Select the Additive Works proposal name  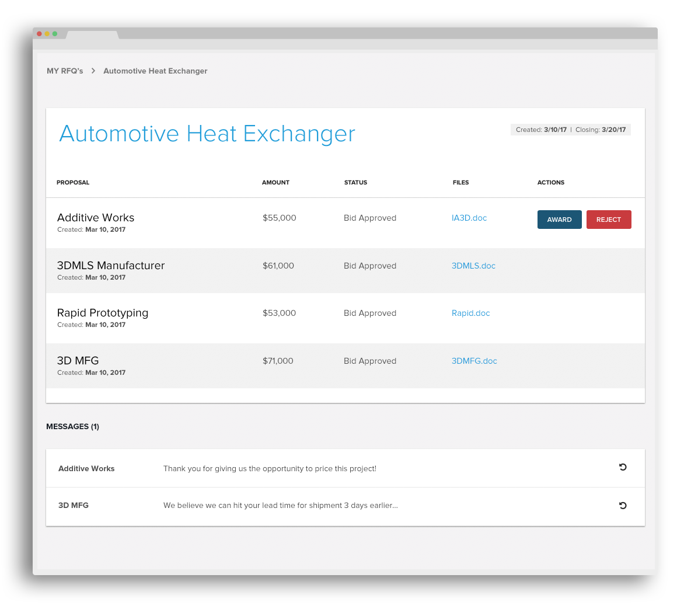coord(96,217)
